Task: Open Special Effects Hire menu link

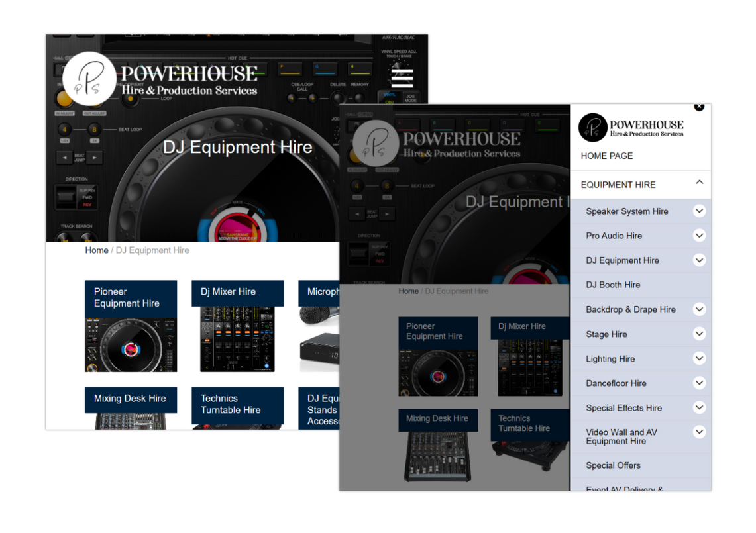Action: click(623, 408)
